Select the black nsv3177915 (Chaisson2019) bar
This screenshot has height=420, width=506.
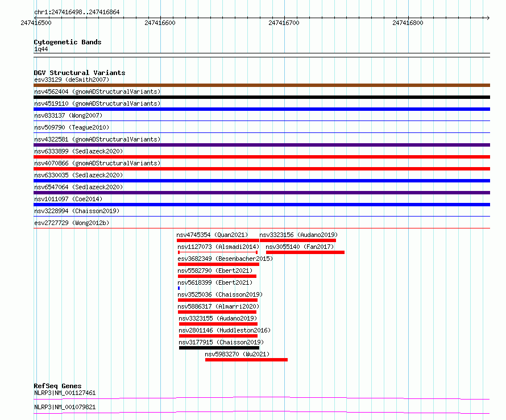(219, 348)
